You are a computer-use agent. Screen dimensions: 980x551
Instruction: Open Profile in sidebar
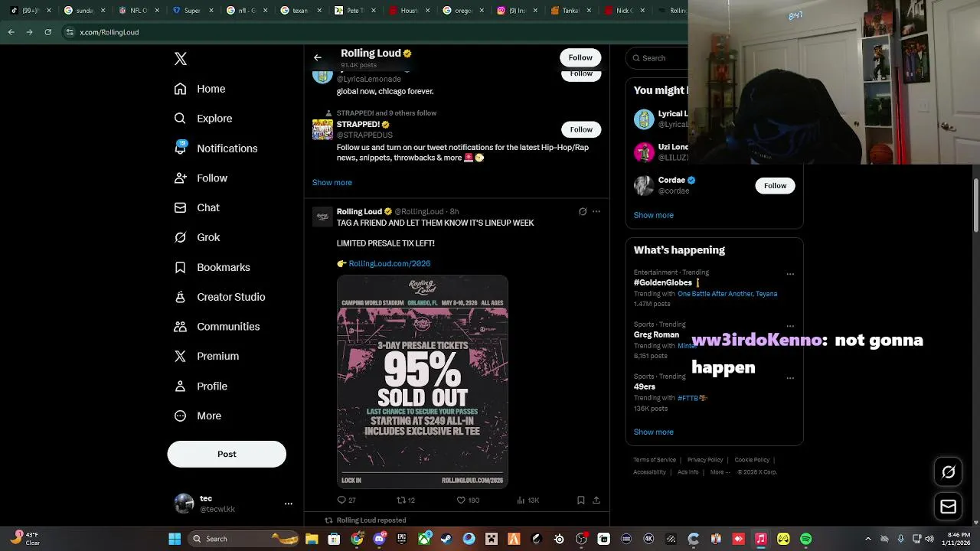tap(201, 386)
